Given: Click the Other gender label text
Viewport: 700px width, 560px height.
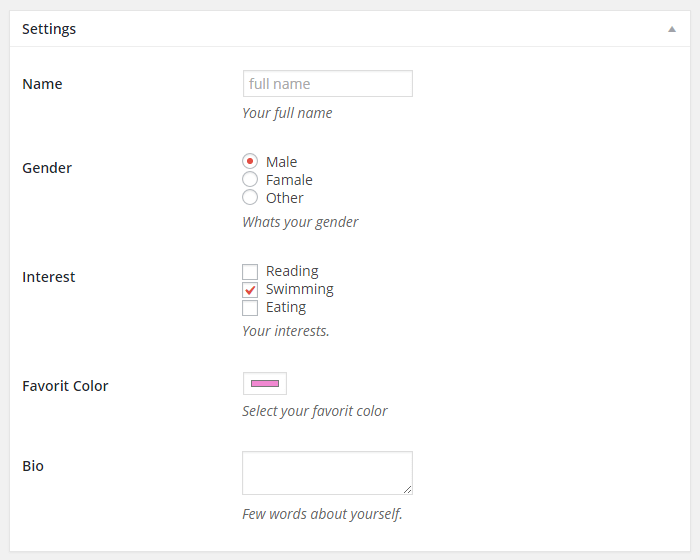Looking at the screenshot, I should (285, 198).
